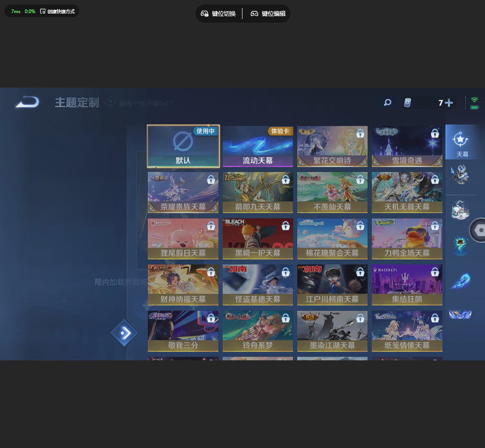Click the lock icon on 墨染江湖天幕
Viewport: 485px width, 448px height.
tap(360, 318)
